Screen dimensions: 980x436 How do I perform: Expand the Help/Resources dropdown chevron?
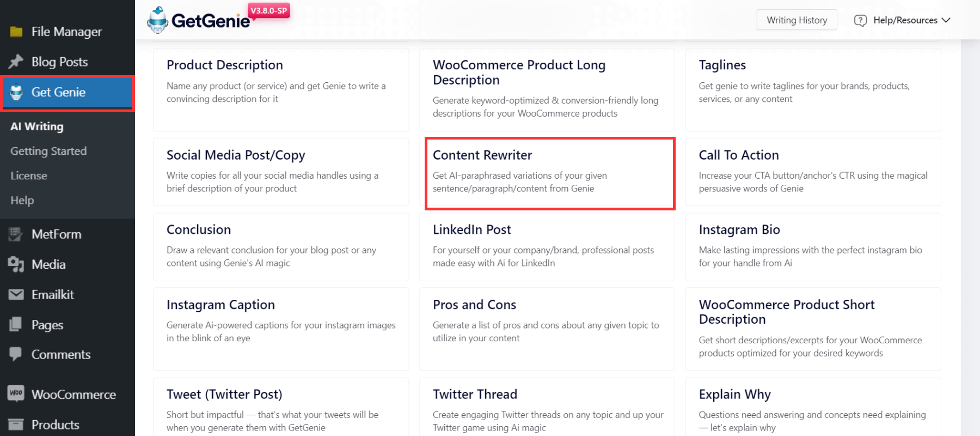tap(946, 20)
